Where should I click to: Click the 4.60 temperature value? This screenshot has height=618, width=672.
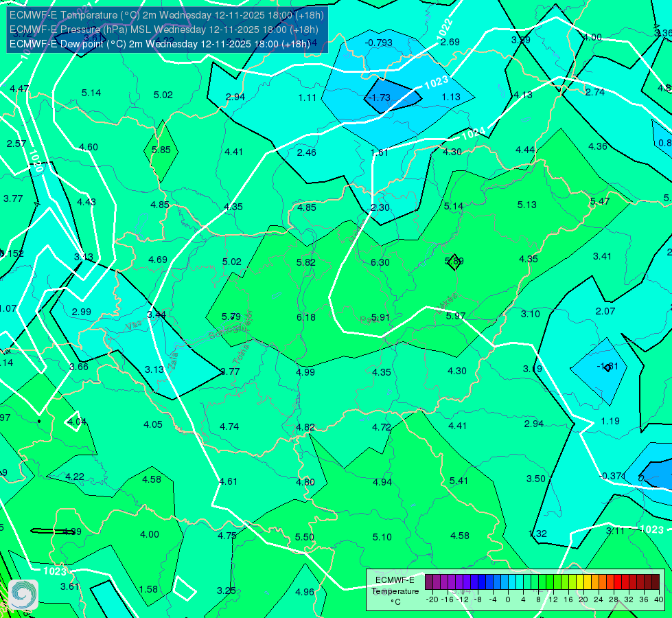tap(89, 148)
